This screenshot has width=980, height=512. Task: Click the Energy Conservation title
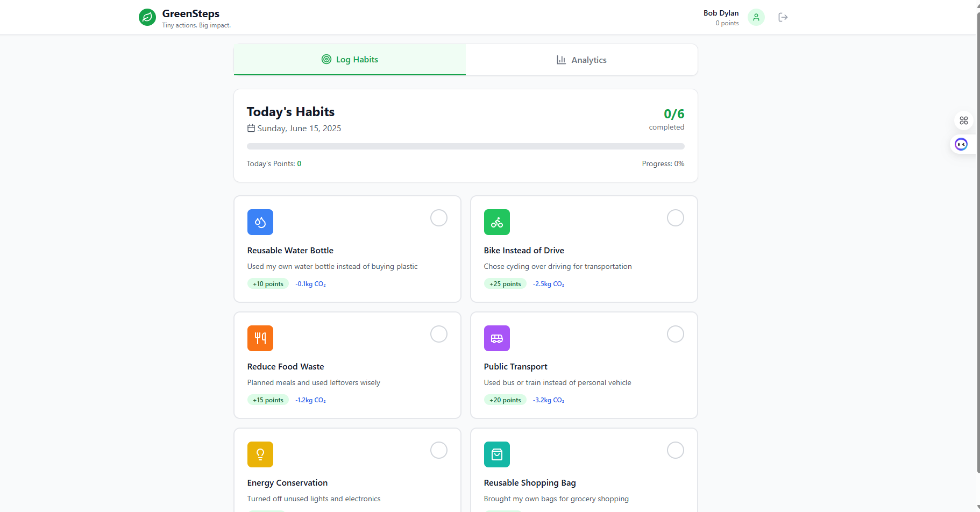(x=287, y=483)
